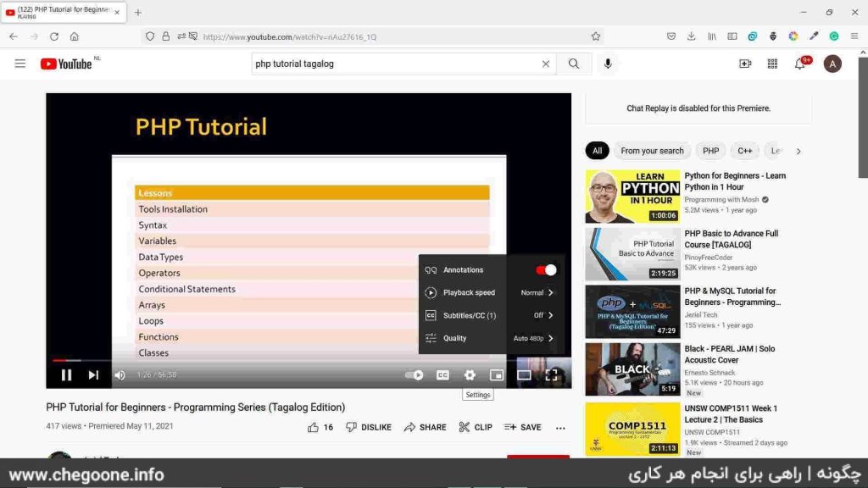Open PHP & MySQL Tutorial thumbnail
This screenshot has width=868, height=488.
632,312
